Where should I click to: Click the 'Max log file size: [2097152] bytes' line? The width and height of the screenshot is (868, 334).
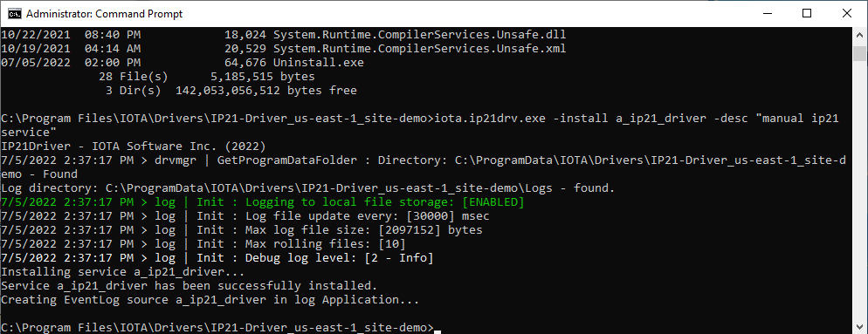241,229
